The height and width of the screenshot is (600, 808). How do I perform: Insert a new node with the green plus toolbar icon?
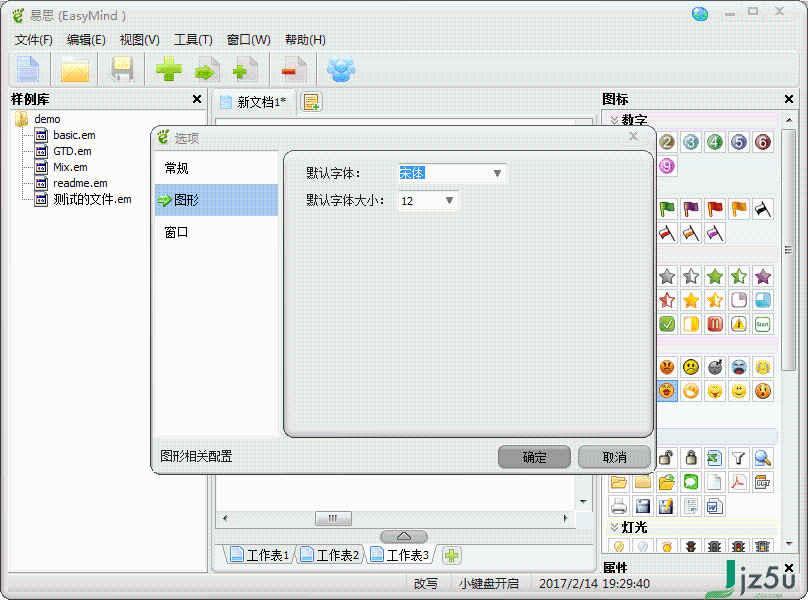coord(168,69)
